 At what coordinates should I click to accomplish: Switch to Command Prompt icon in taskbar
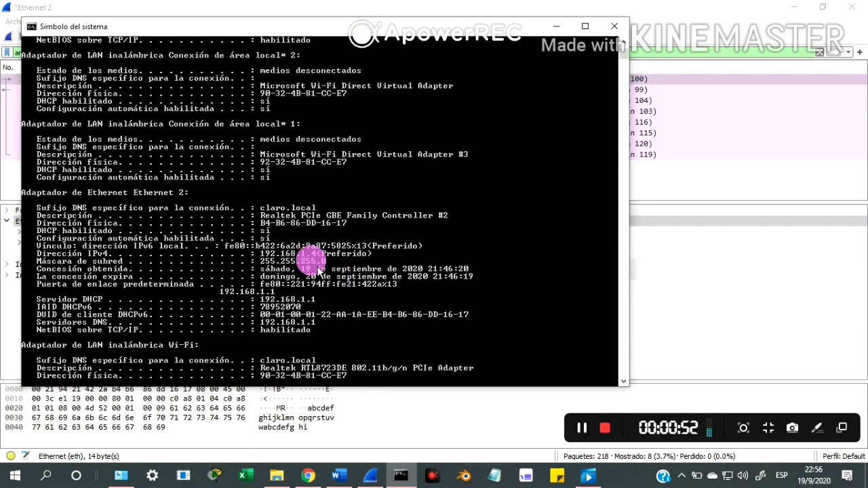pos(401,476)
